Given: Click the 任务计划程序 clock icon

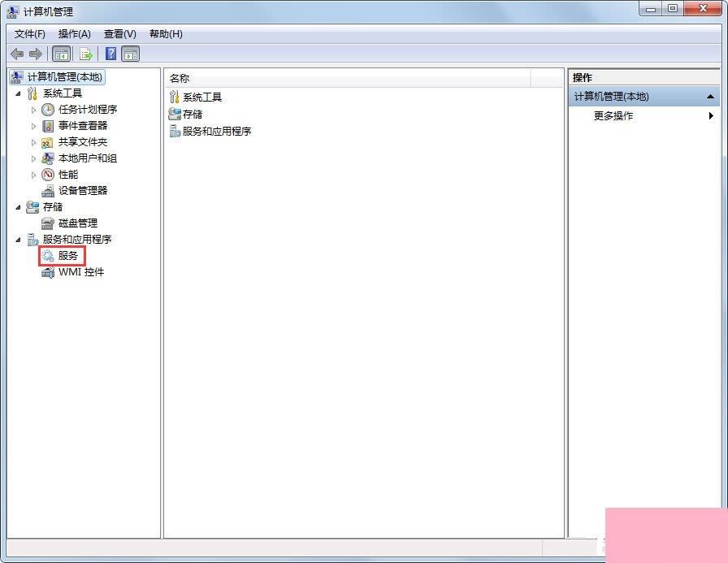Looking at the screenshot, I should [48, 110].
